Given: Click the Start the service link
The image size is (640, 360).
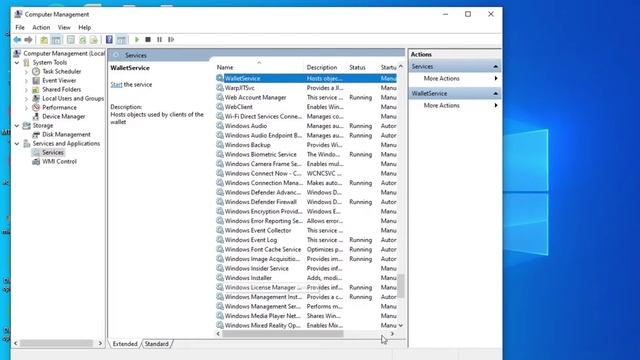Looking at the screenshot, I should coord(116,84).
